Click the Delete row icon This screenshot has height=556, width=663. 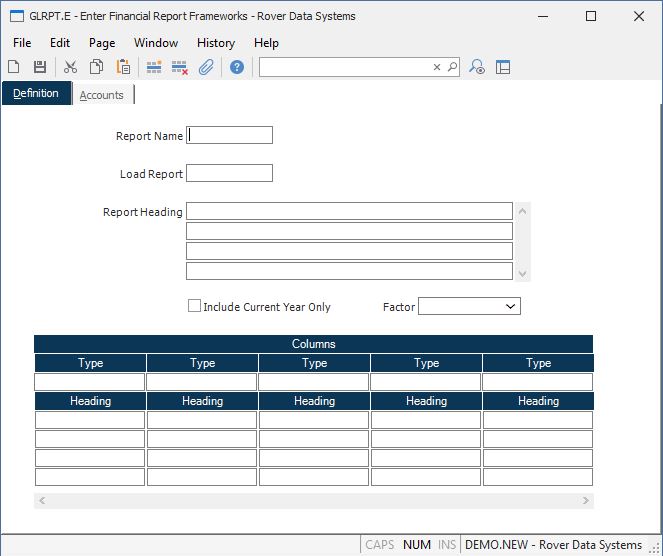(x=180, y=67)
